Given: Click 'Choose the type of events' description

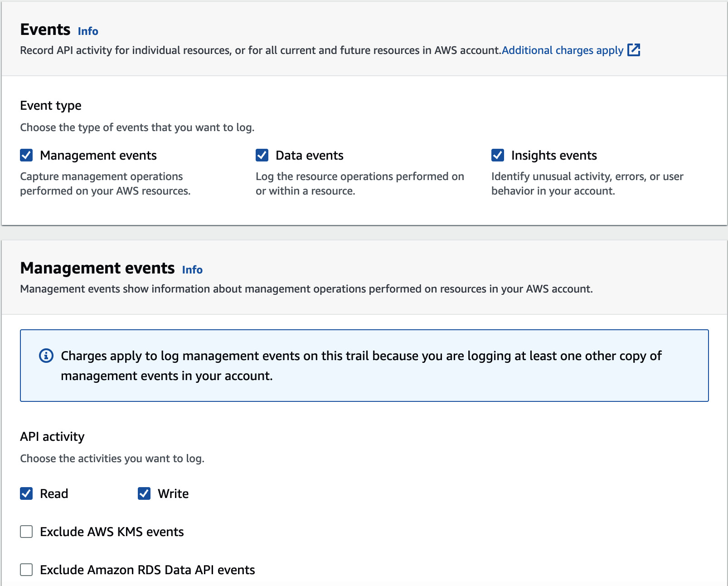Looking at the screenshot, I should 137,127.
